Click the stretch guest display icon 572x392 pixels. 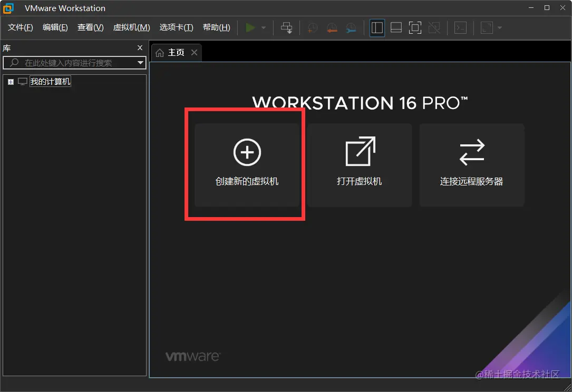(487, 28)
